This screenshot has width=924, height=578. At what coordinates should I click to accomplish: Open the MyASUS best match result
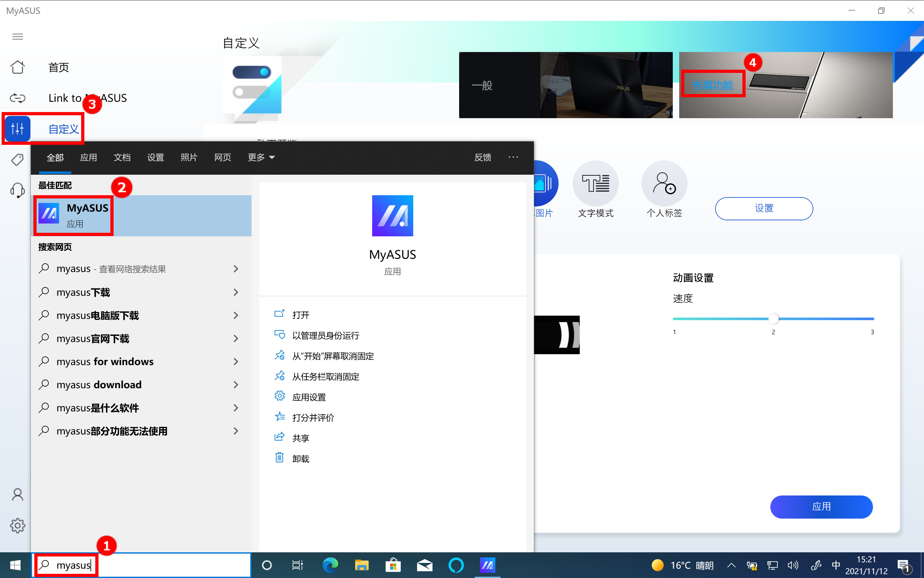(x=141, y=215)
